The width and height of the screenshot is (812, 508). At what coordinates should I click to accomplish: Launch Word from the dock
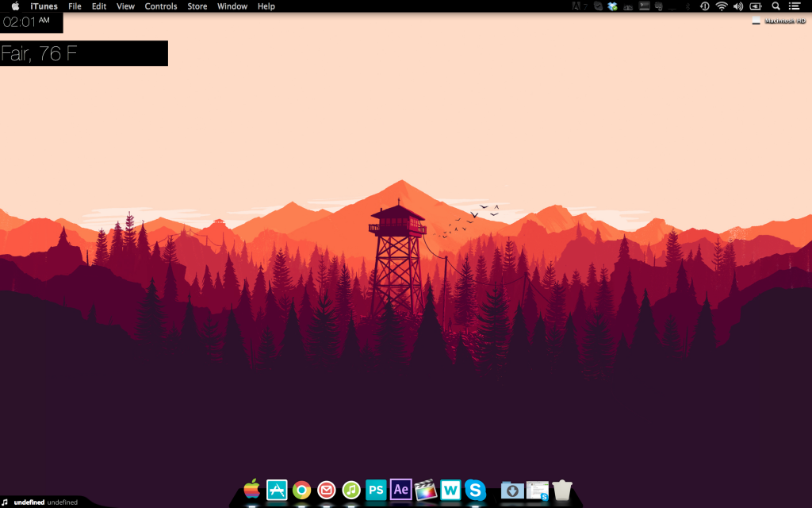[450, 490]
